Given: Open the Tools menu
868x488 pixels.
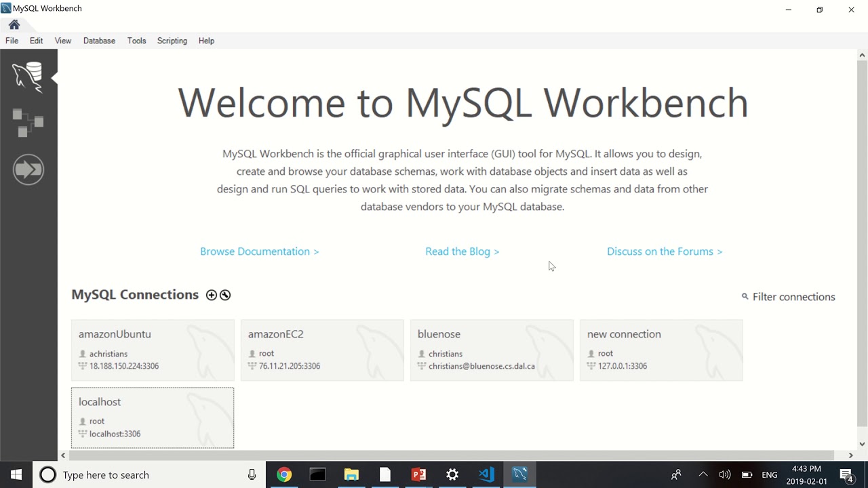Looking at the screenshot, I should [136, 41].
